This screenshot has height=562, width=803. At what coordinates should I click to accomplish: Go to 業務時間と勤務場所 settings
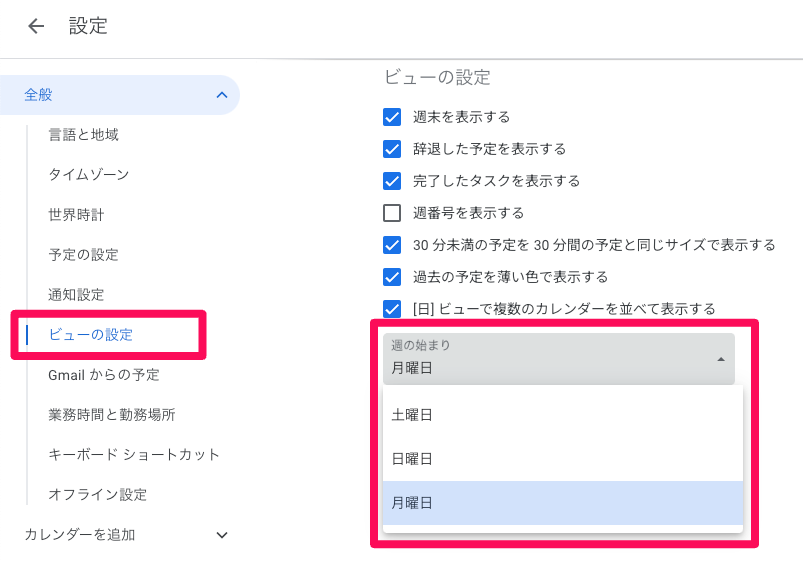(112, 414)
